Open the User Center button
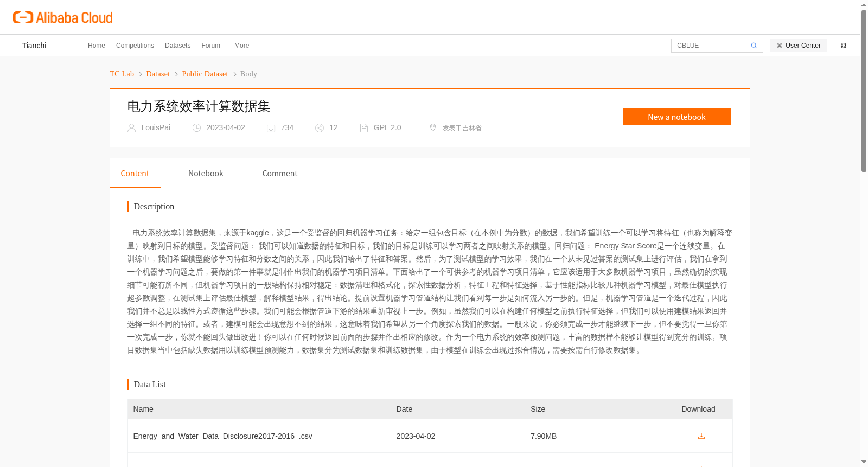868x467 pixels. pos(799,46)
